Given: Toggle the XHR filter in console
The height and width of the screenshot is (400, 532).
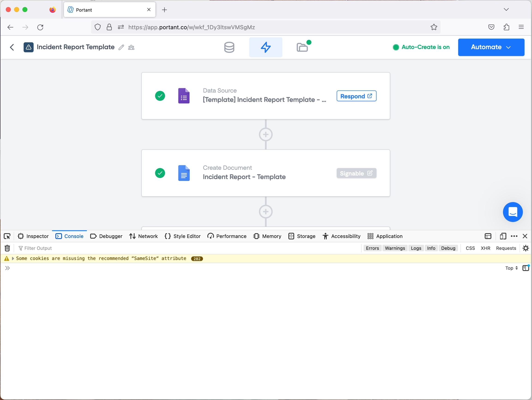Looking at the screenshot, I should click(x=485, y=248).
